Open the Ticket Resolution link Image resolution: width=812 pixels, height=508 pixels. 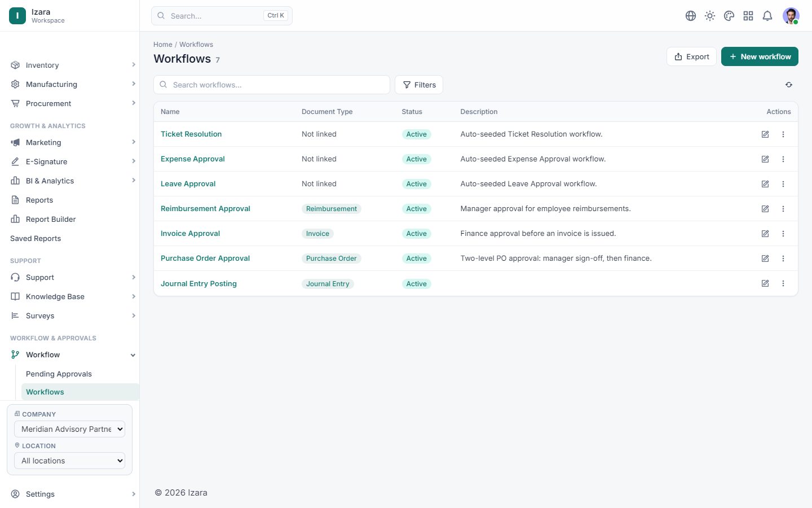pos(191,134)
